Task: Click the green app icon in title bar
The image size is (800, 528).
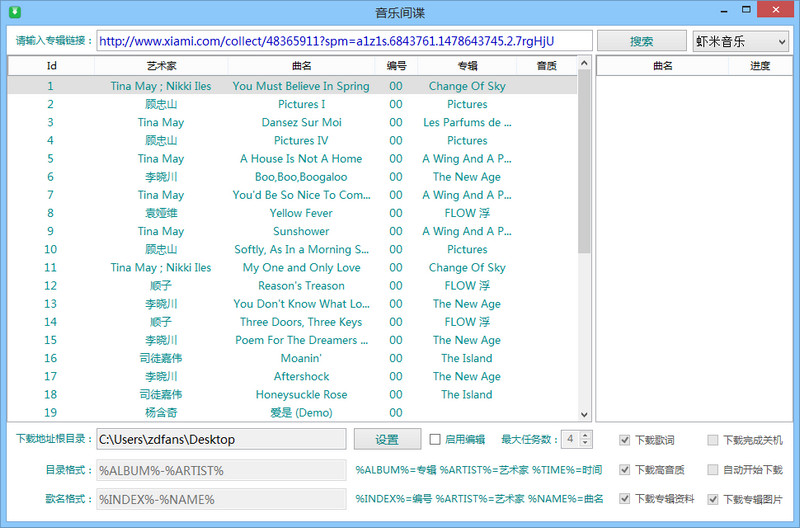Action: coord(15,11)
